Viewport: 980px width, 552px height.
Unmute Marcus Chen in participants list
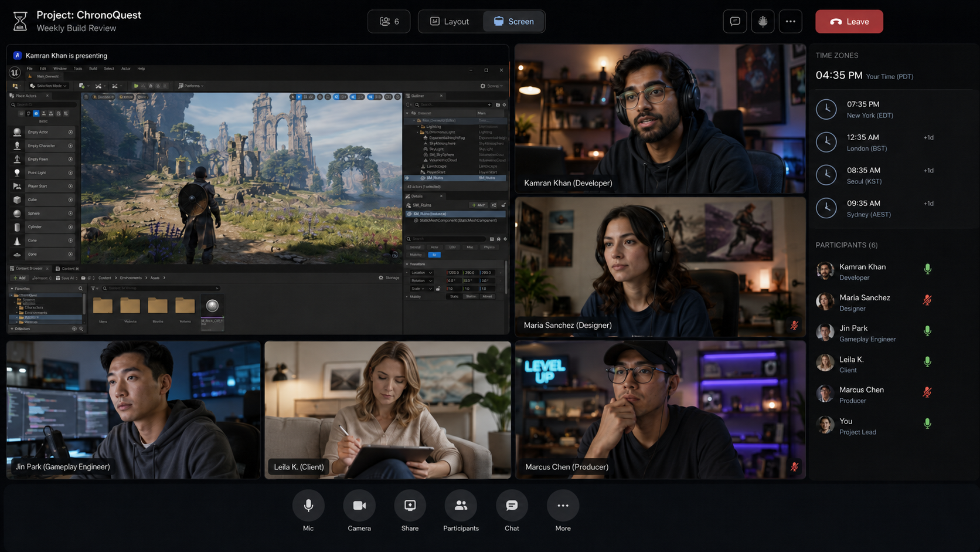click(x=927, y=392)
